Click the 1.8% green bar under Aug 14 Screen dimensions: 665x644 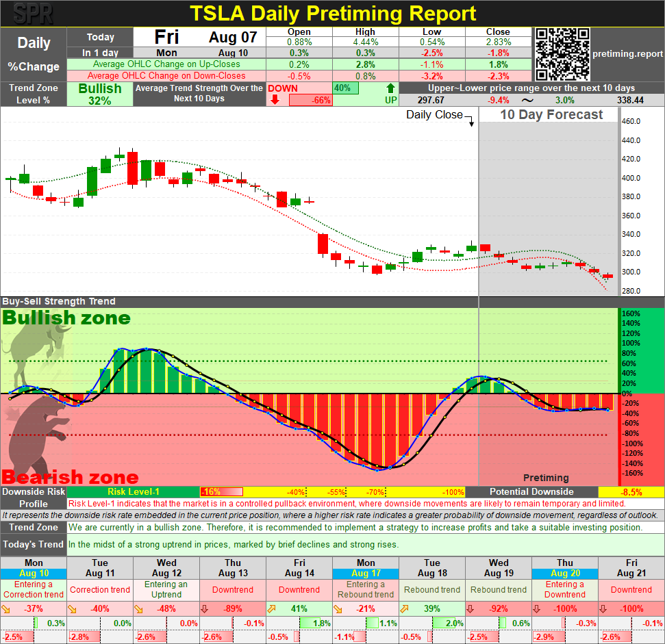tap(310, 623)
